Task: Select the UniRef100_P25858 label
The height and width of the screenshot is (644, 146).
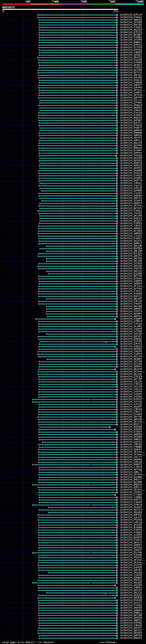Action: (131, 63)
